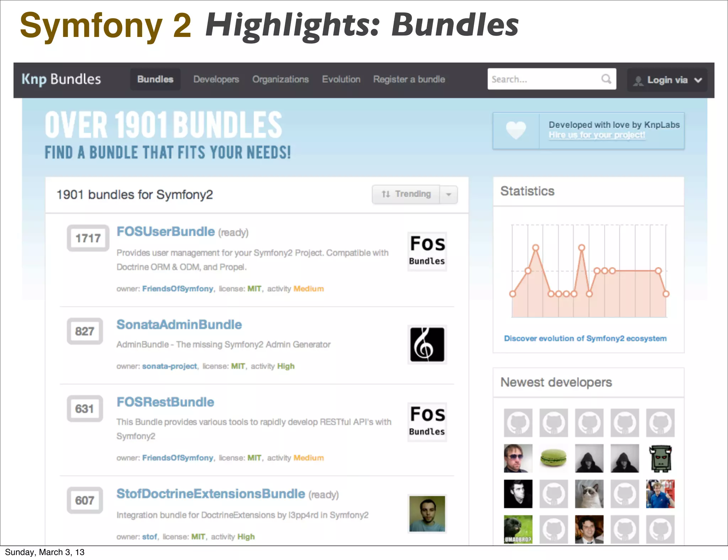Click the Medium activity label of FOSUserBundle
The width and height of the screenshot is (728, 560).
tap(309, 289)
